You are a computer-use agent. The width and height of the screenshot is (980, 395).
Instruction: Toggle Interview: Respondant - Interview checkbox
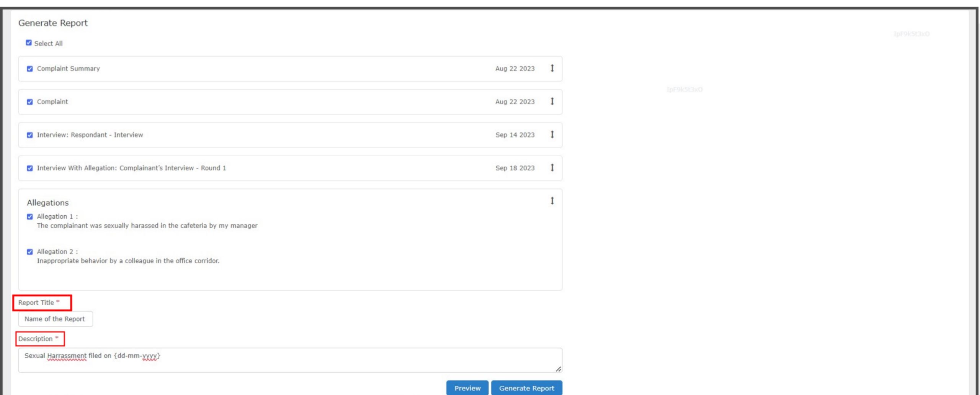click(30, 135)
